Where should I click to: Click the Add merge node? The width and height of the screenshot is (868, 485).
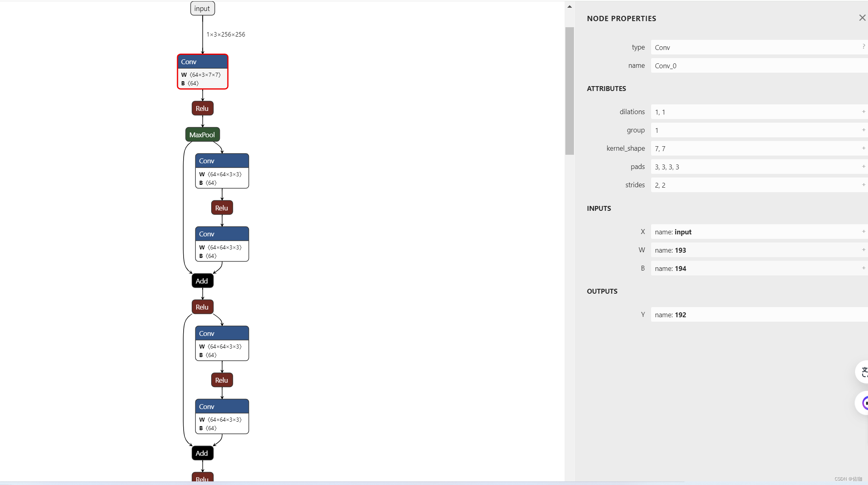pyautogui.click(x=201, y=281)
